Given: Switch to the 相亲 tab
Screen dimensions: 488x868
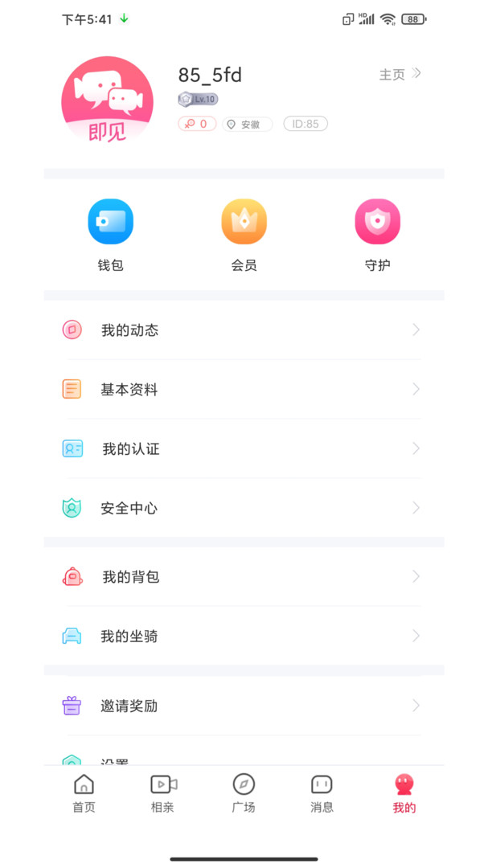Looking at the screenshot, I should (163, 793).
